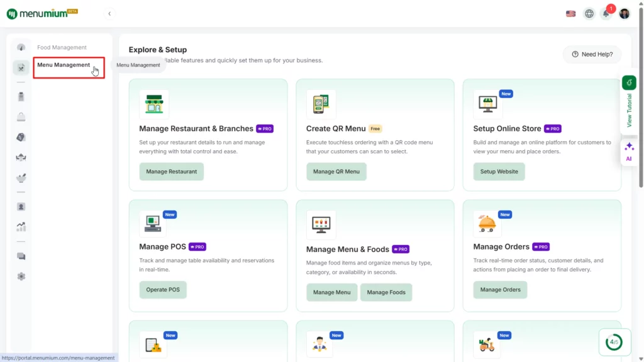Open notifications bell with red badge

tap(607, 13)
